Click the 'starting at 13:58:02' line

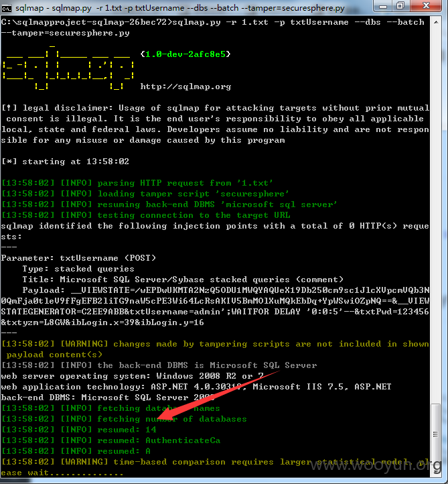click(65, 162)
